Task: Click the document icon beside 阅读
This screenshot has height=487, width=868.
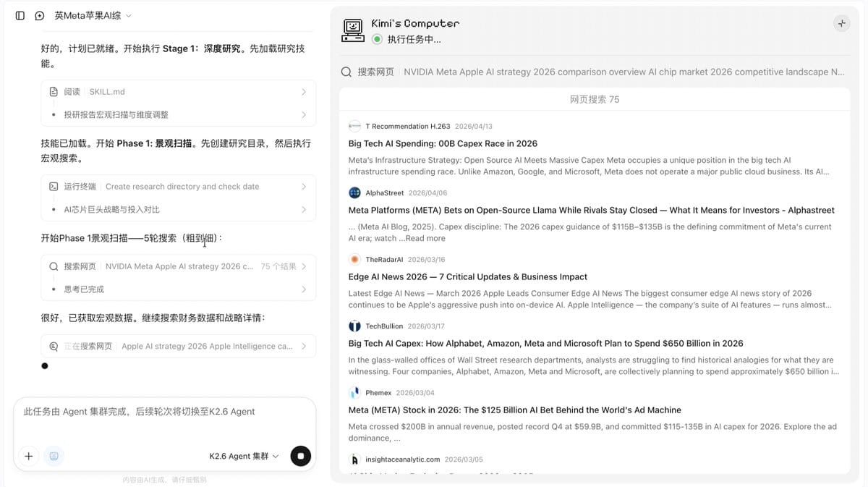Action: tap(54, 92)
